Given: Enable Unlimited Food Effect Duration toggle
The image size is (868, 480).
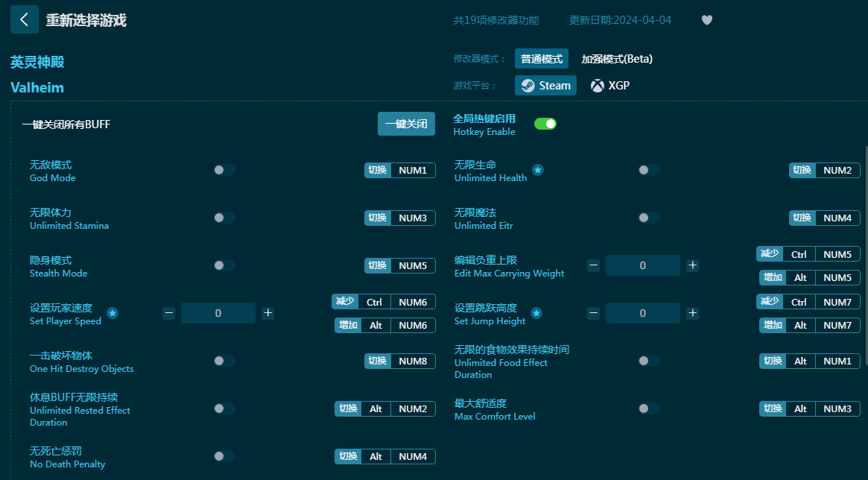Looking at the screenshot, I should [x=649, y=361].
